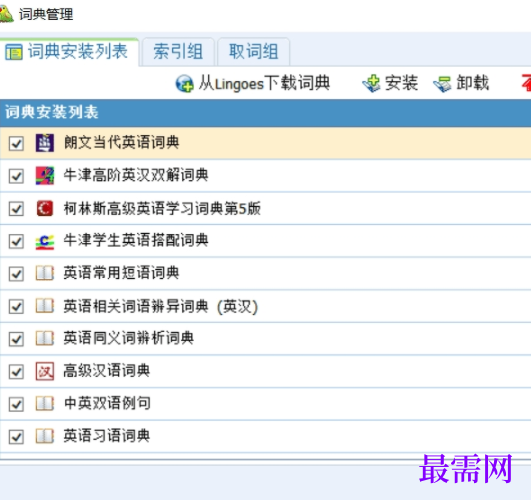Disable 柯林斯高级英语学习词典第5版 checkbox
This screenshot has width=531, height=500.
pyautogui.click(x=16, y=209)
